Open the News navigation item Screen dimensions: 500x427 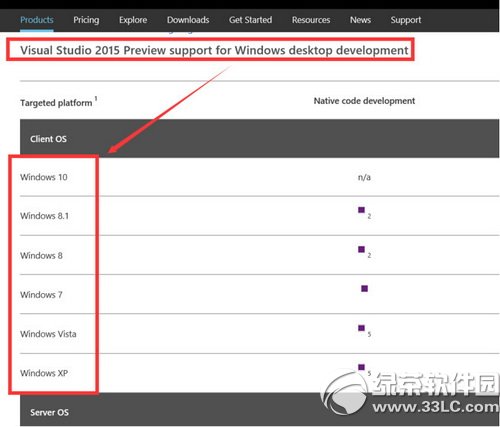coord(360,20)
